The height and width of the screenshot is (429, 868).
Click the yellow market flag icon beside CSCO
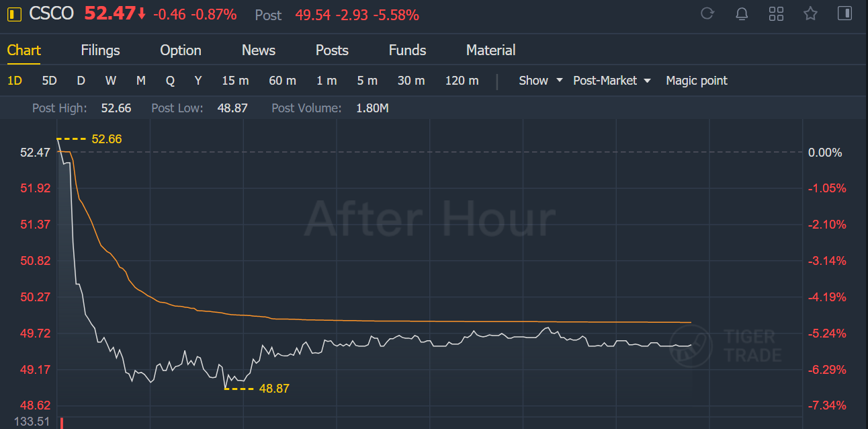tap(15, 13)
